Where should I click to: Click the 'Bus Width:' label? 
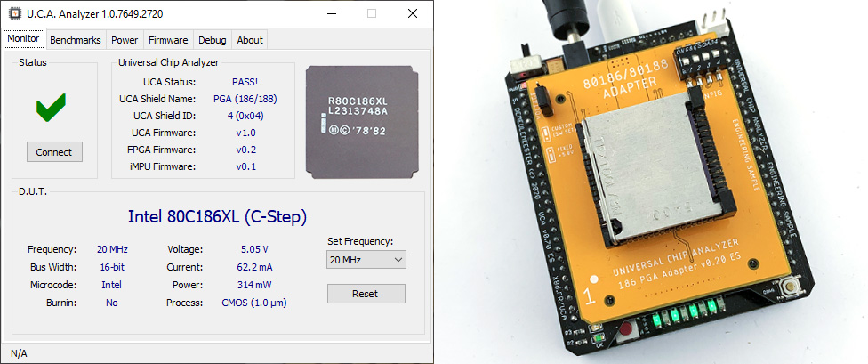[x=53, y=267]
